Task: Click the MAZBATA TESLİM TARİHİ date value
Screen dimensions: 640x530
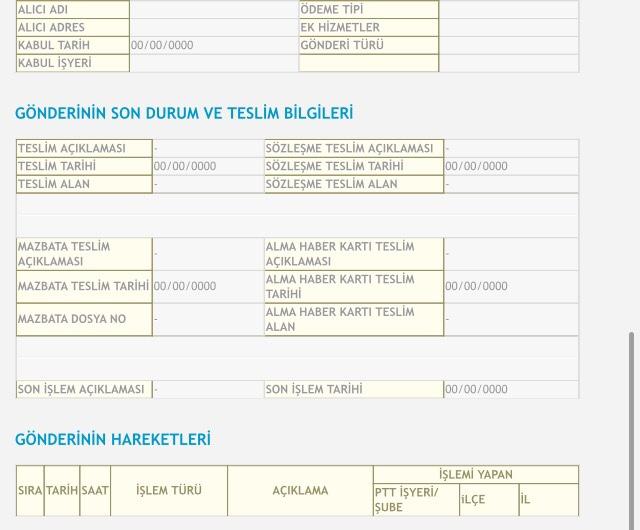Action: click(x=184, y=286)
